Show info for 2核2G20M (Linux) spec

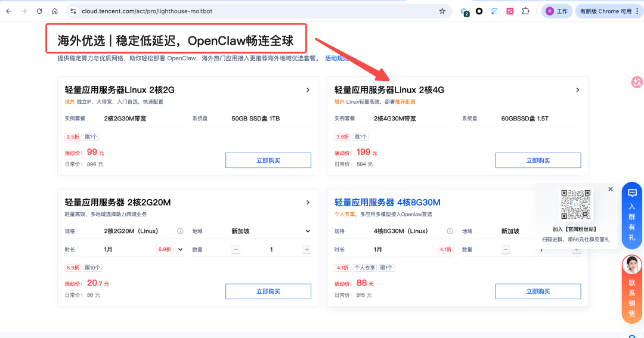coord(180,231)
